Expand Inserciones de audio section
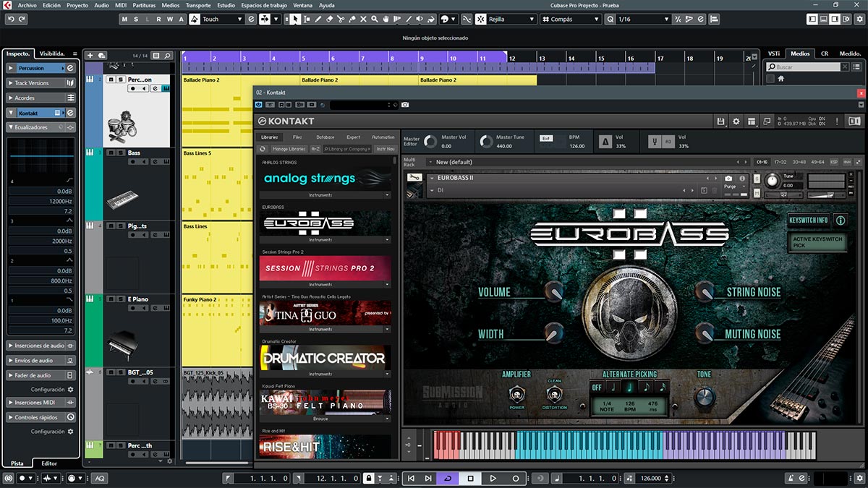868x488 pixels. point(41,346)
